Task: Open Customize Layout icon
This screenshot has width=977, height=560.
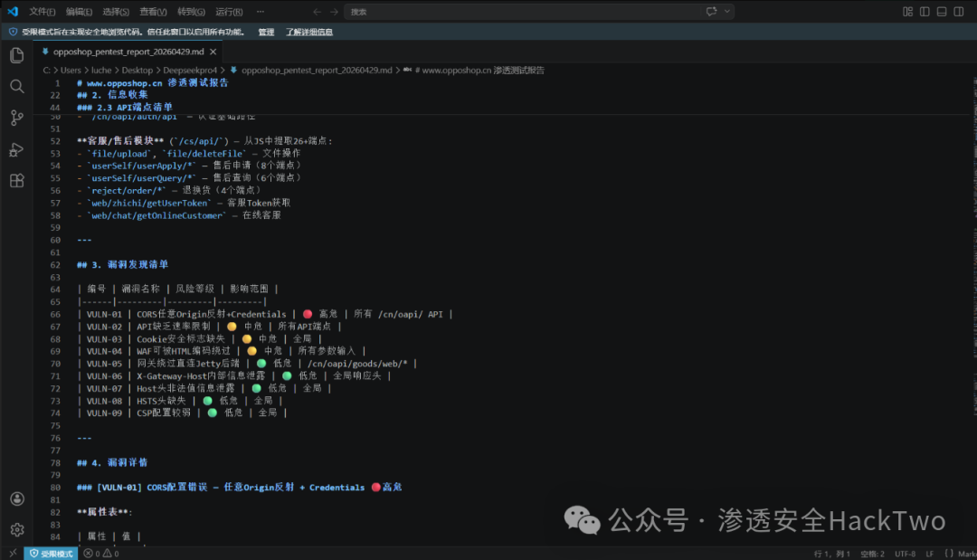Action: point(908,11)
